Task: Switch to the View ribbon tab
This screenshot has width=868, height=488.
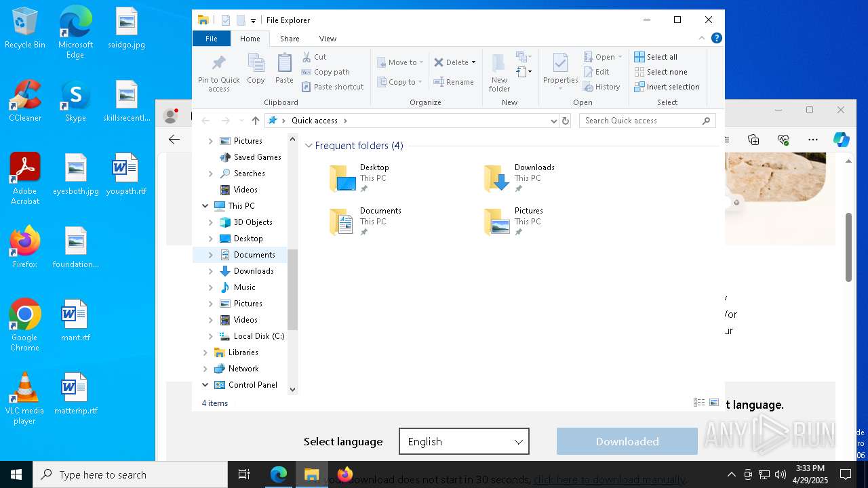Action: coord(328,39)
